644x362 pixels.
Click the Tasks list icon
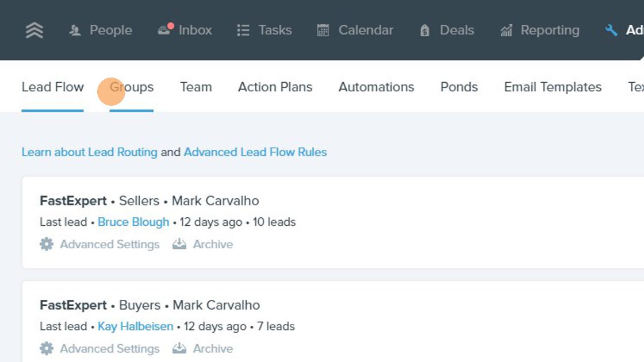243,30
